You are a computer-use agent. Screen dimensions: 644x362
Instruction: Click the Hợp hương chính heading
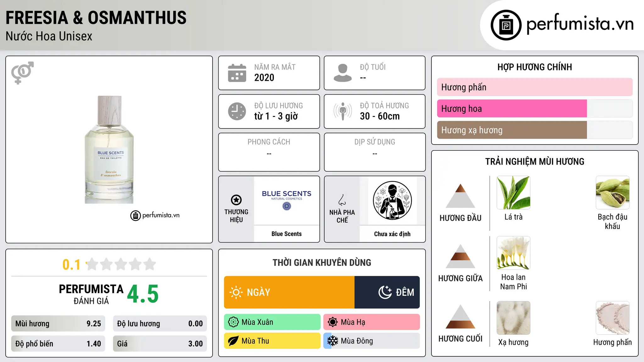click(535, 67)
